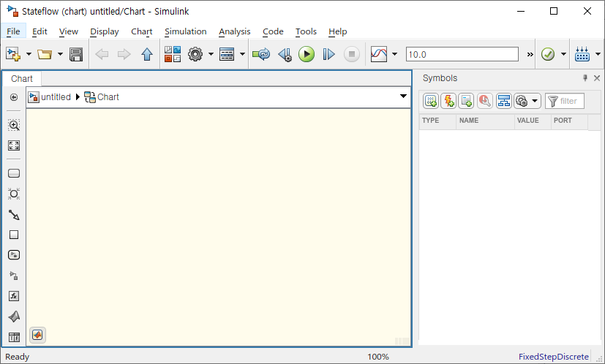The width and height of the screenshot is (605, 364).
Task: Select the MATLAB Function tool
Action: 14,316
